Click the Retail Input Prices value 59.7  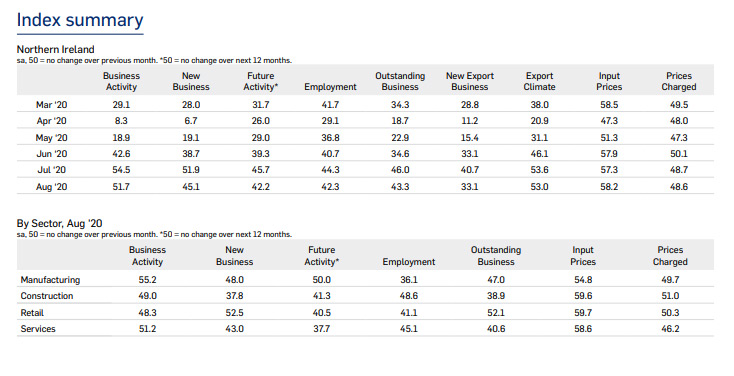[x=583, y=313]
